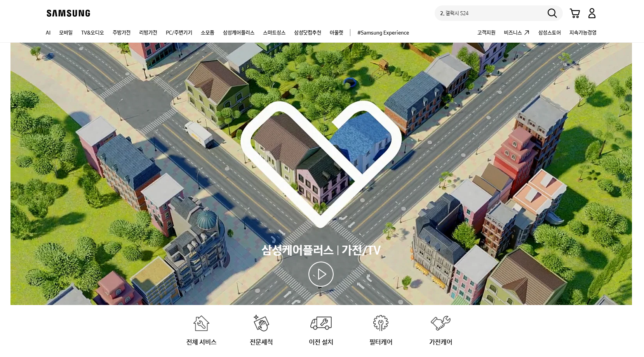Open the 삼성닷컴추천 menu

pos(308,33)
